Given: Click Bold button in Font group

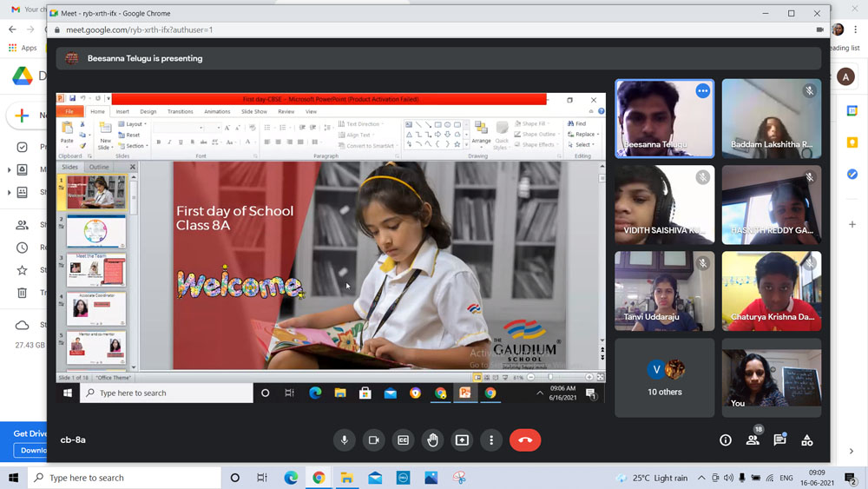Looking at the screenshot, I should tap(158, 142).
